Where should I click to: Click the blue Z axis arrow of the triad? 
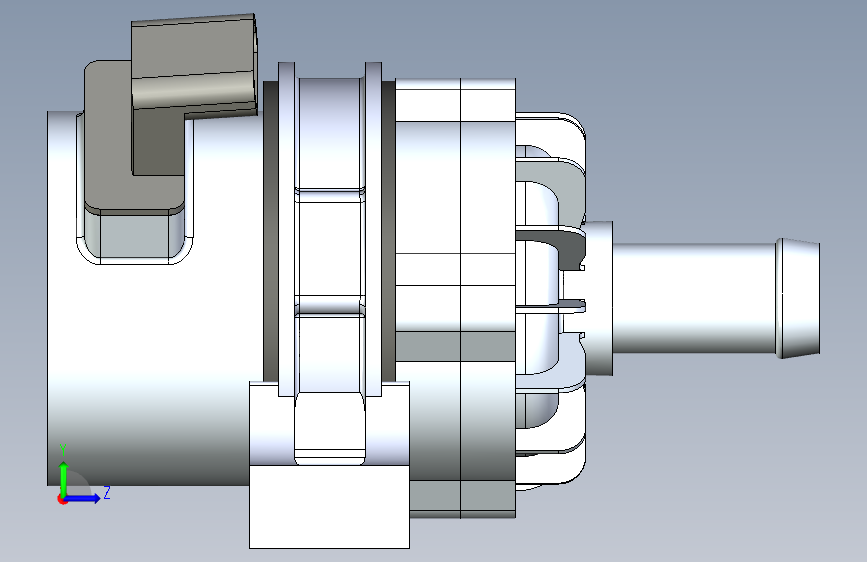(x=83, y=498)
